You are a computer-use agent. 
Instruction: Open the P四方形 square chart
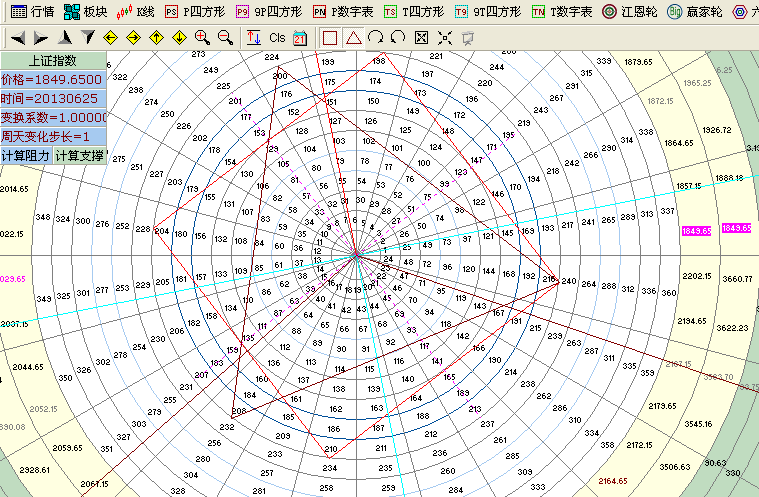191,12
